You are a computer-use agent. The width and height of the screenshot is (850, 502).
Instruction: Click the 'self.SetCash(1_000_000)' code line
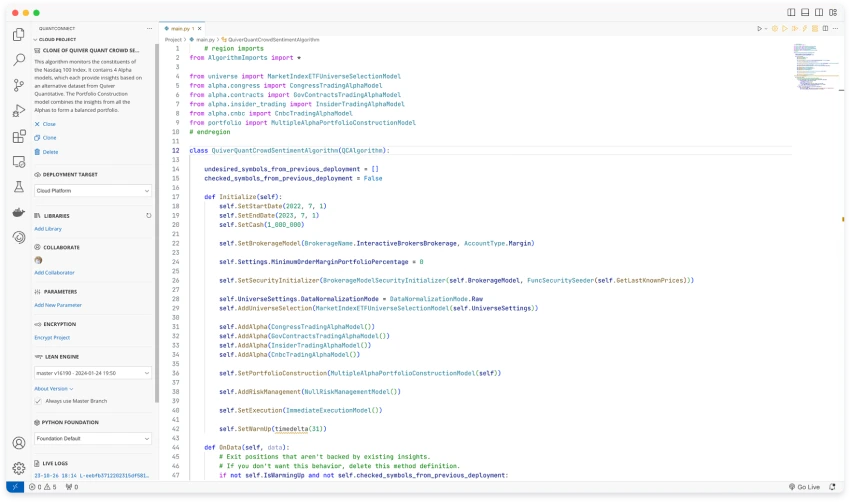click(x=261, y=224)
